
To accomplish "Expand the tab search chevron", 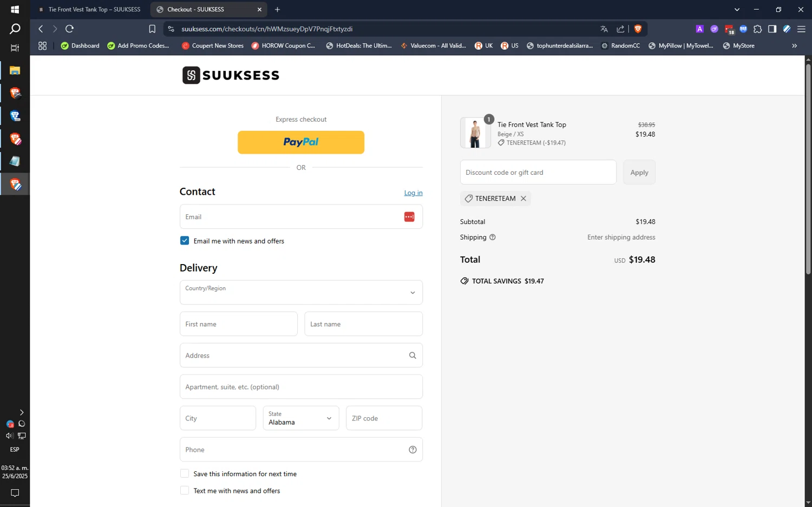I will (737, 9).
